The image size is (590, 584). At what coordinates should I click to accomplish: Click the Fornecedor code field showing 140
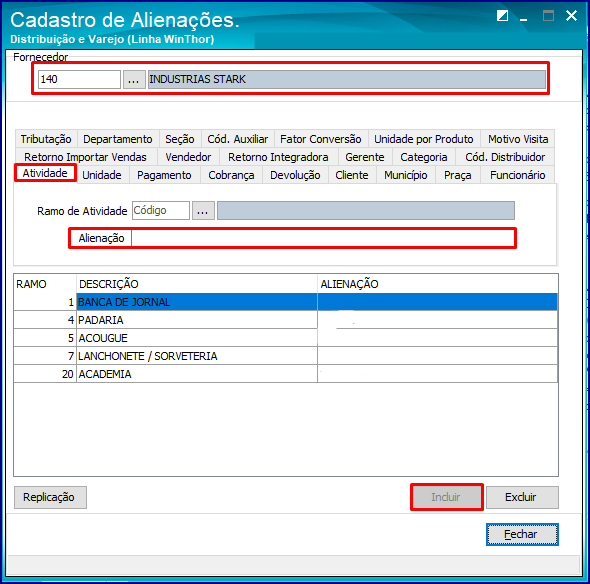tap(79, 79)
